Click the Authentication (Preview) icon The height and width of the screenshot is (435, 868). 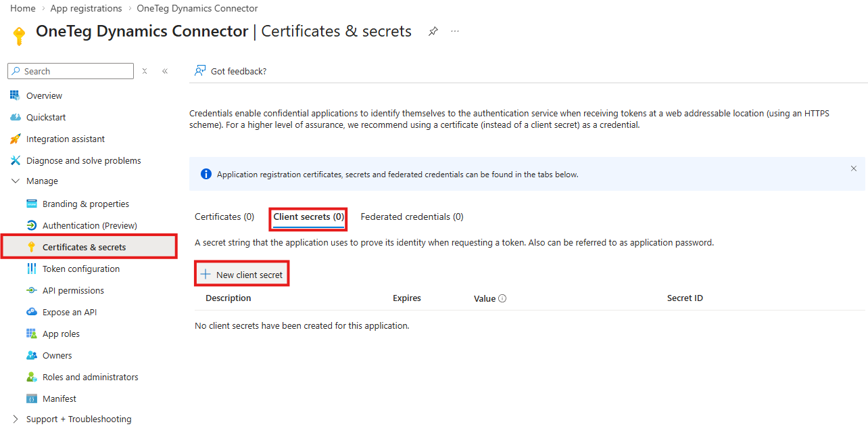click(x=31, y=225)
